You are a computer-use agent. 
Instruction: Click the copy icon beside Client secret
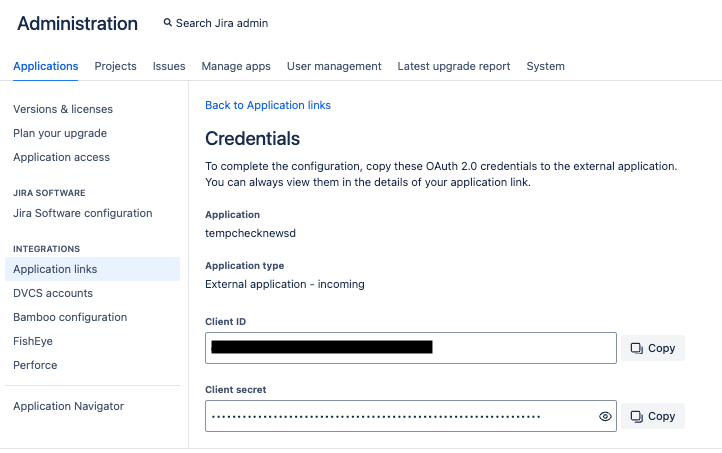tap(637, 416)
